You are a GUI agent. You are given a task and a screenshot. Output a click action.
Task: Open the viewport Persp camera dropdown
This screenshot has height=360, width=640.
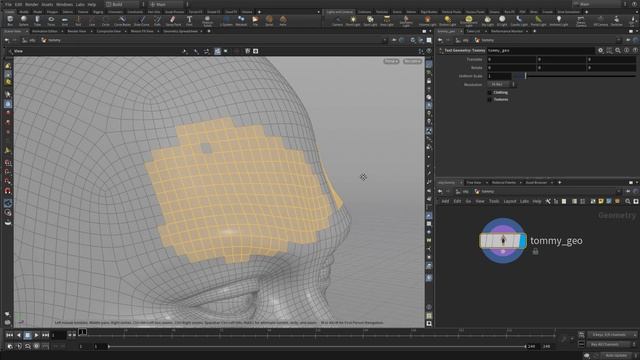pos(391,61)
